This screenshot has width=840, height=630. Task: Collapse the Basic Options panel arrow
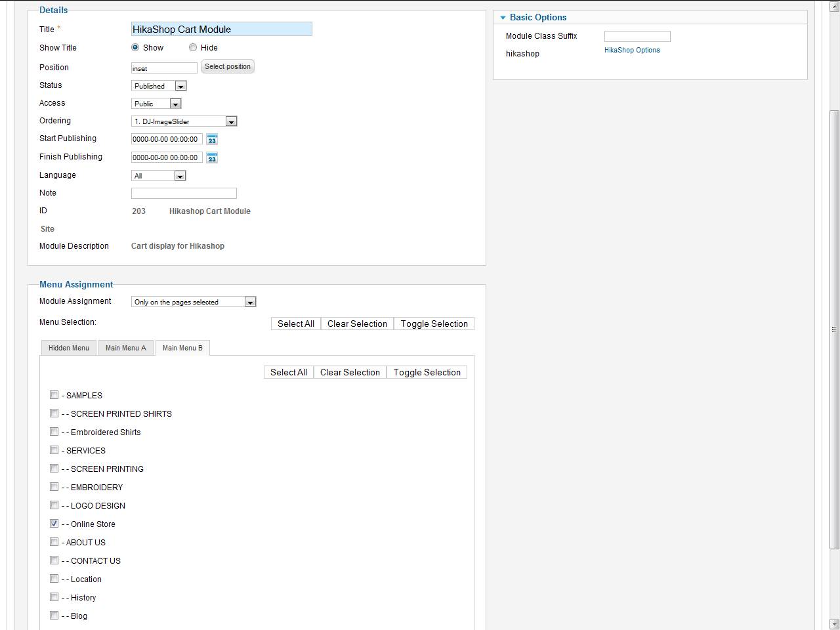point(503,18)
